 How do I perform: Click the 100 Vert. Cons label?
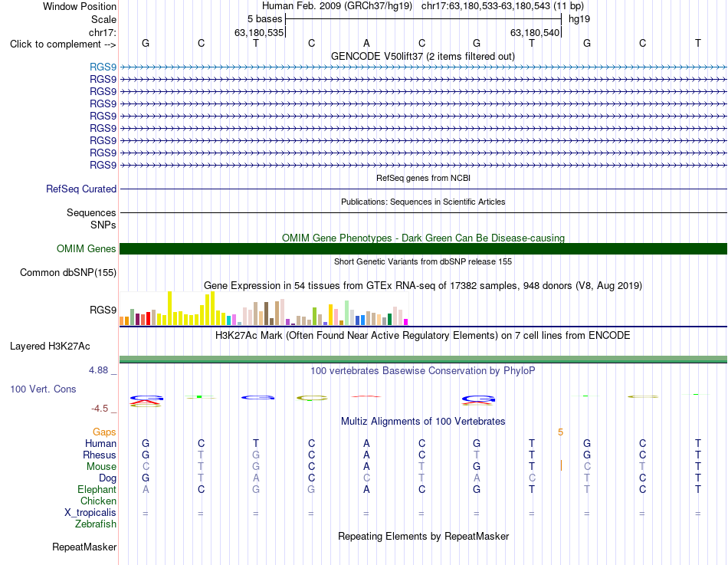coord(43,389)
